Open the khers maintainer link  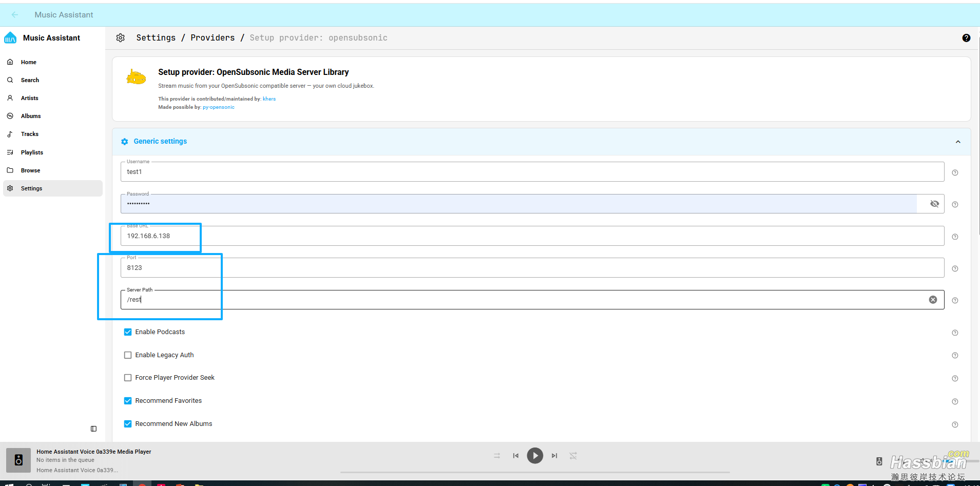click(x=269, y=99)
